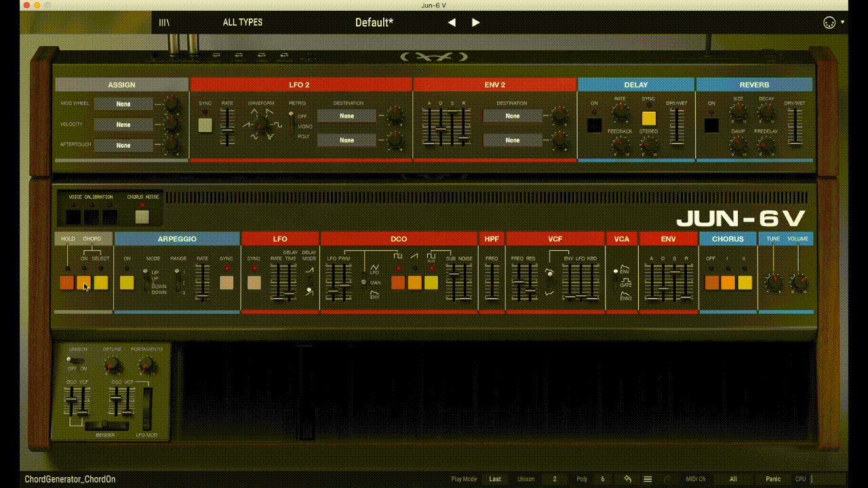Click the DCO sawtooth waveform button
868x488 pixels.
(414, 283)
